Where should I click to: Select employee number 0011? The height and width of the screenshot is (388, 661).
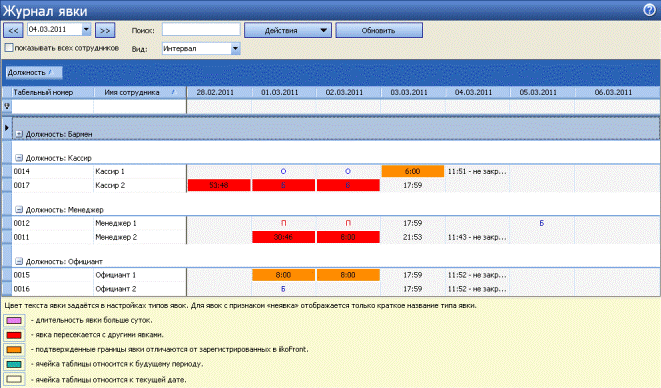tap(52, 237)
